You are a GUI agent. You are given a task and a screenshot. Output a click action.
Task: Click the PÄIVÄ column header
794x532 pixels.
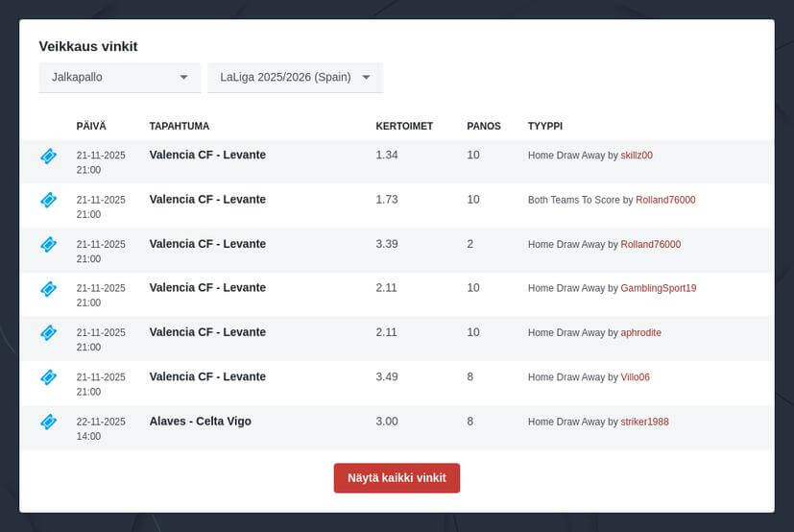(x=91, y=126)
